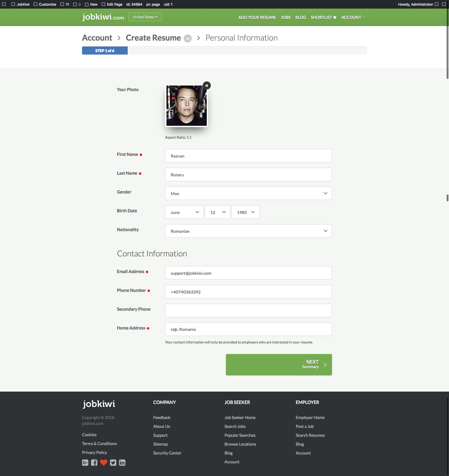Click the uploaded profile photo thumbnail
449x476 pixels.
pos(187,106)
